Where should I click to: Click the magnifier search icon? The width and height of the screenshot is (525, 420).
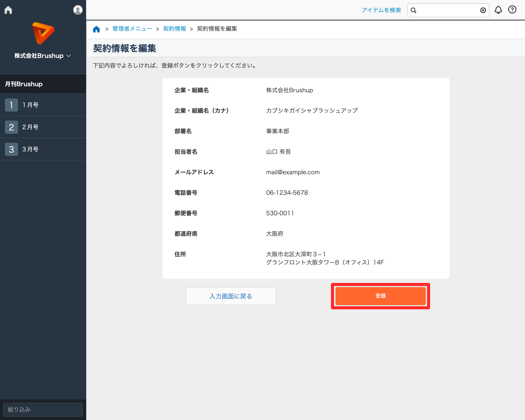pyautogui.click(x=413, y=10)
